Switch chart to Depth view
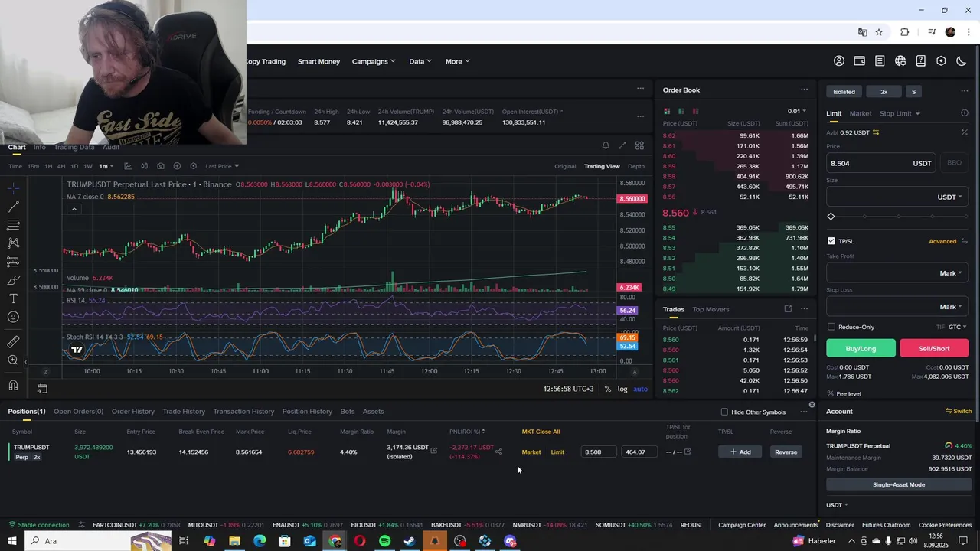The height and width of the screenshot is (551, 980). [636, 166]
